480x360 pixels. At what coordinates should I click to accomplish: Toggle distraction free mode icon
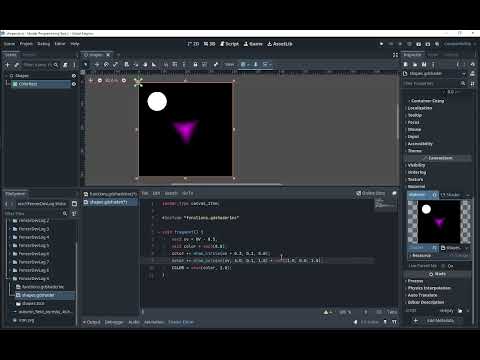[395, 55]
